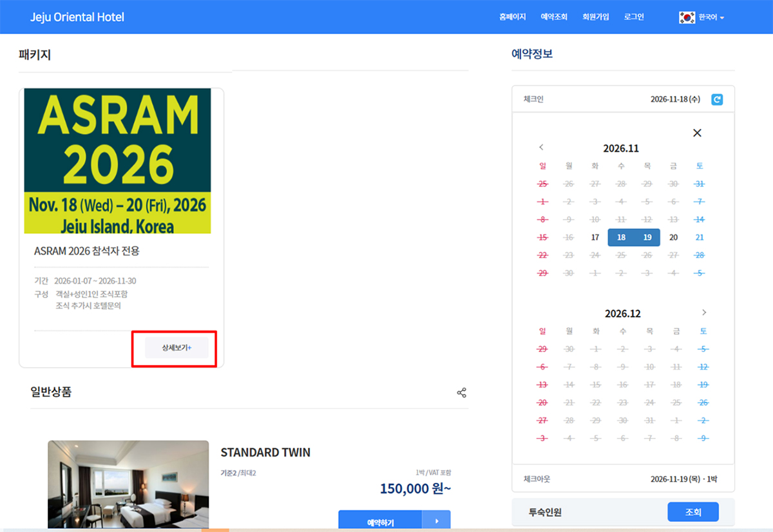Go to 회원가입 sign-up page
This screenshot has width=773, height=532.
tap(595, 17)
